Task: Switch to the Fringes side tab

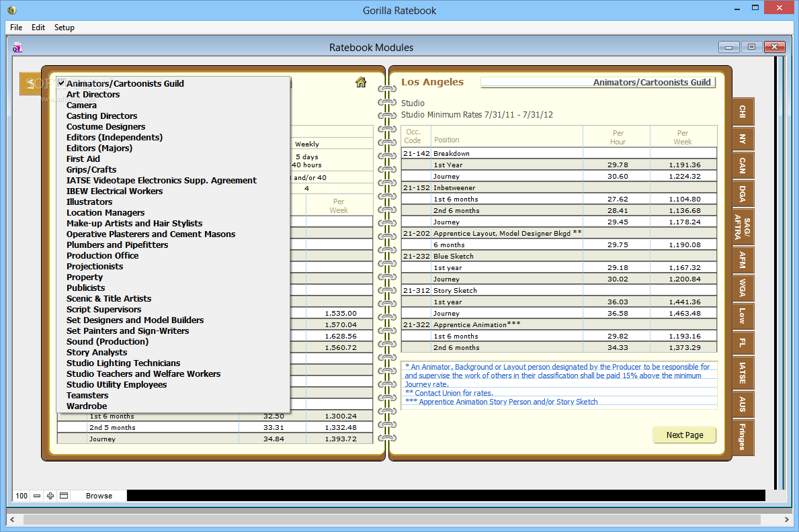Action: point(743,437)
